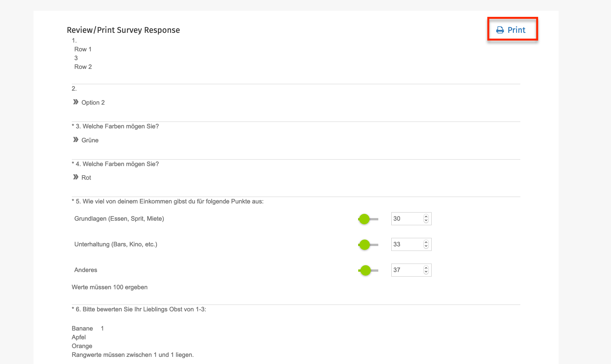Focus the Anderes number field showing 37
The width and height of the screenshot is (611, 364).
[x=406, y=270]
